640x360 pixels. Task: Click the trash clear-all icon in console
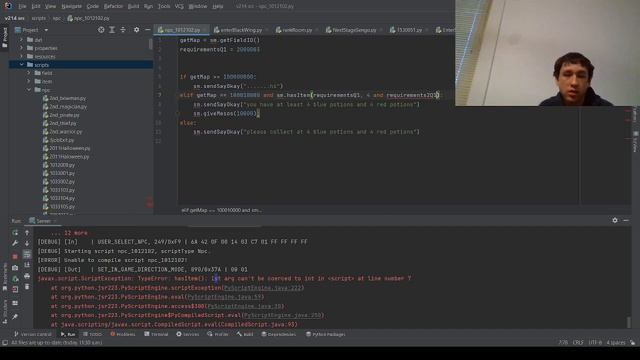click(27, 287)
